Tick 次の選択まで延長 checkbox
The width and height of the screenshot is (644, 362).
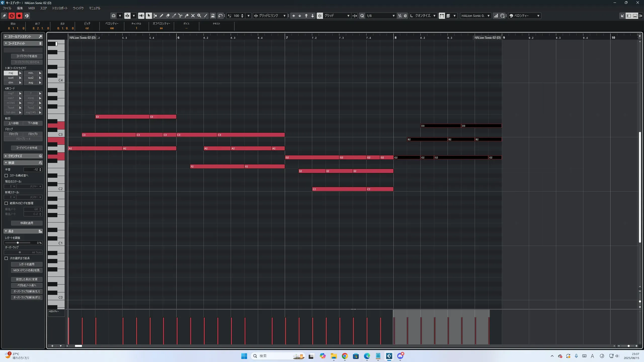click(x=6, y=258)
